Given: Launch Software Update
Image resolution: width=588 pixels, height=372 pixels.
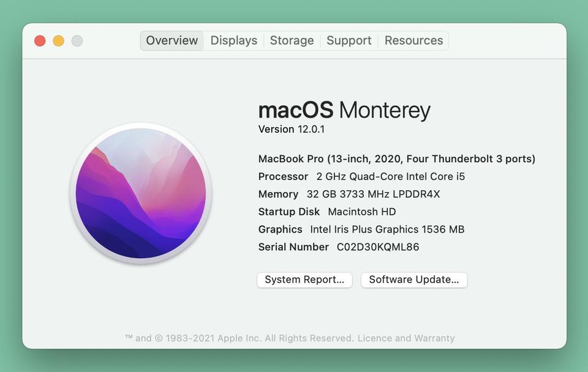Looking at the screenshot, I should pyautogui.click(x=413, y=280).
